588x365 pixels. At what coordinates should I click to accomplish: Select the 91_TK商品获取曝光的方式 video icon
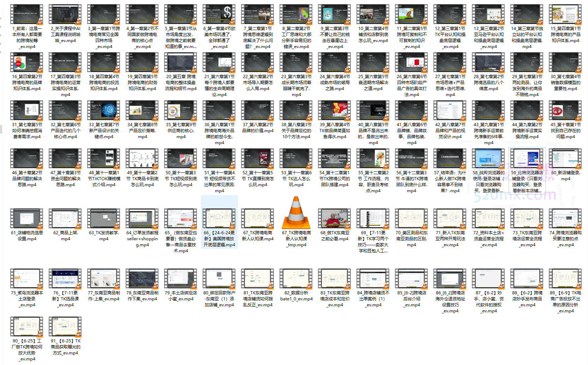tap(65, 327)
